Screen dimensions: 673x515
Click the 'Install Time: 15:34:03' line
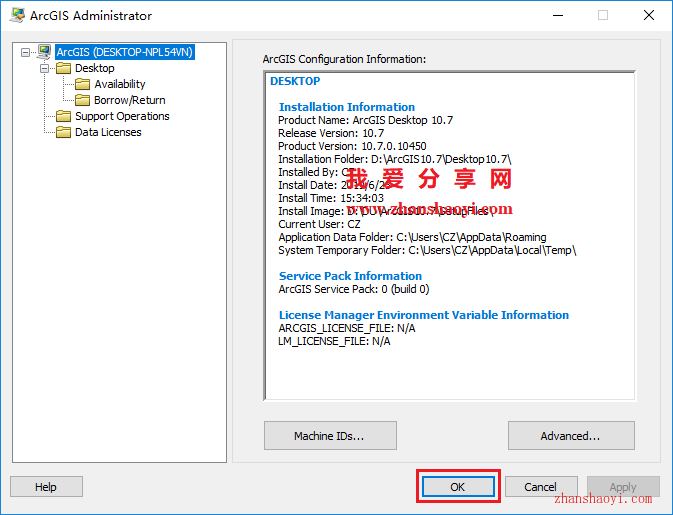click(x=331, y=198)
